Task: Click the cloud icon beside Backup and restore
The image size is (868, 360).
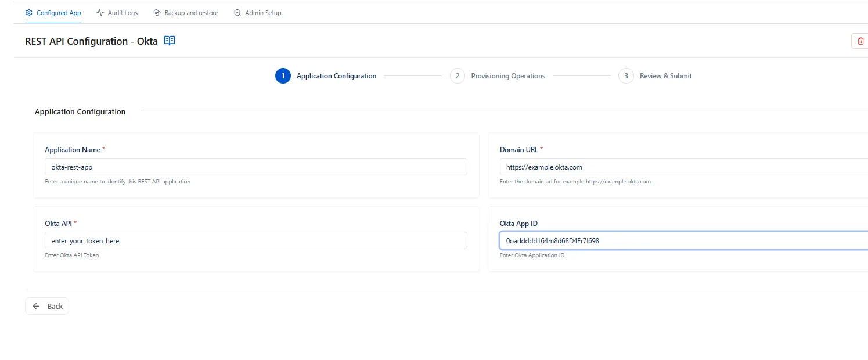Action: click(157, 13)
